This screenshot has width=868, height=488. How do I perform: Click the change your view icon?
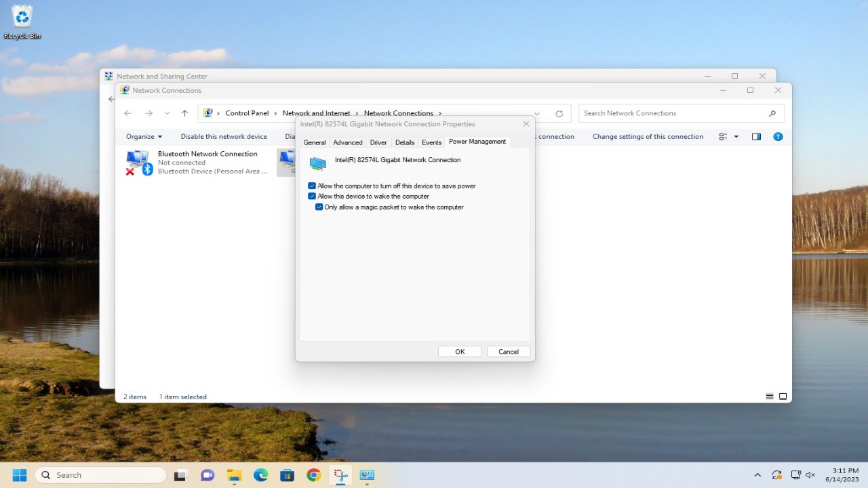pos(723,136)
